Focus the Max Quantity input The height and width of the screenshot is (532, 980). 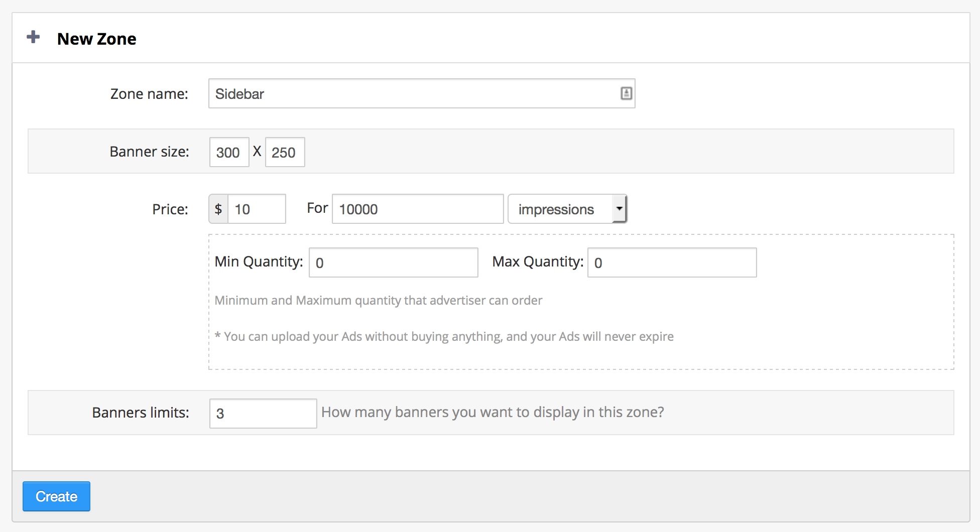672,262
